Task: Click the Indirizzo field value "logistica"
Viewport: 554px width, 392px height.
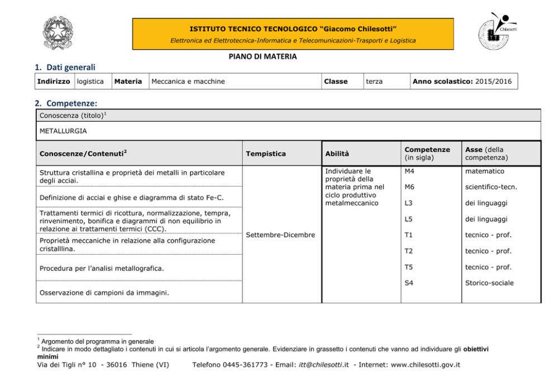Action: tap(90, 82)
